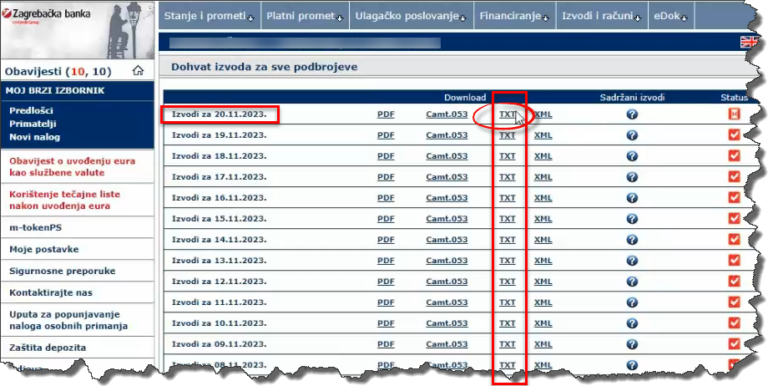
Task: Toggle status checkmark for 12.11.2023 row
Action: click(x=734, y=281)
